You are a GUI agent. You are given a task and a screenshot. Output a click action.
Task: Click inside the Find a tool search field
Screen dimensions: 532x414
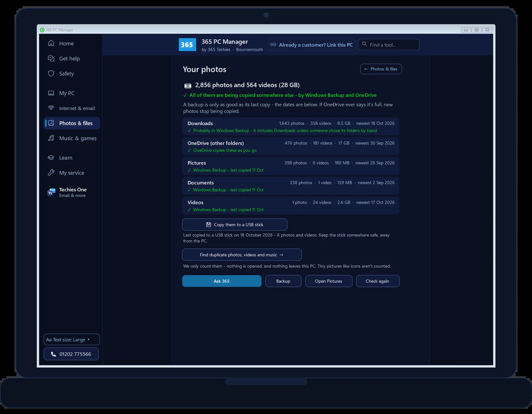click(389, 45)
